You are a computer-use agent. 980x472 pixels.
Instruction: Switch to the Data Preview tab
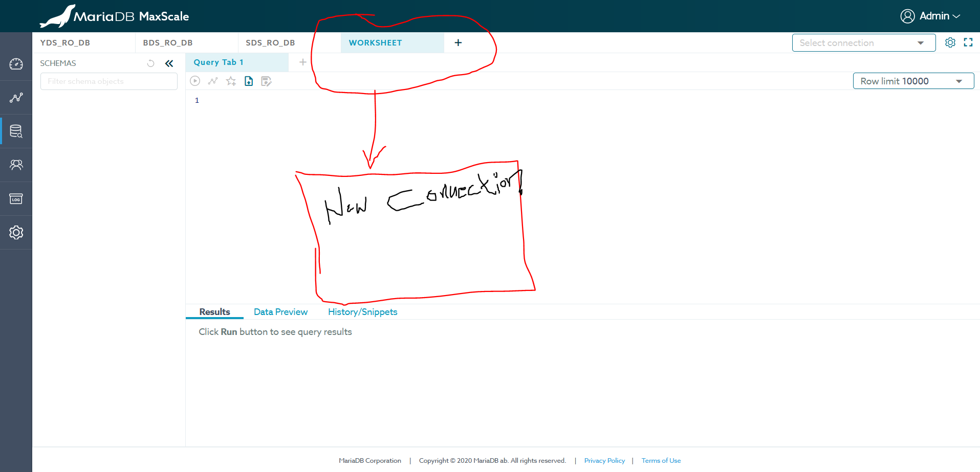[280, 312]
